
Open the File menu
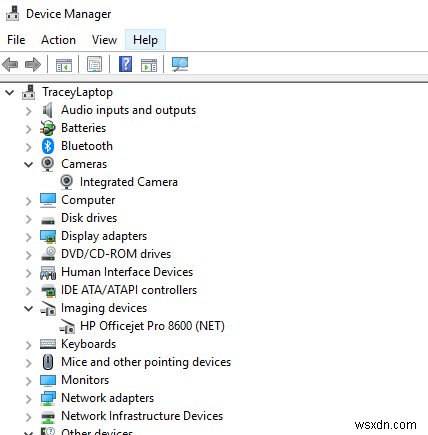16,40
